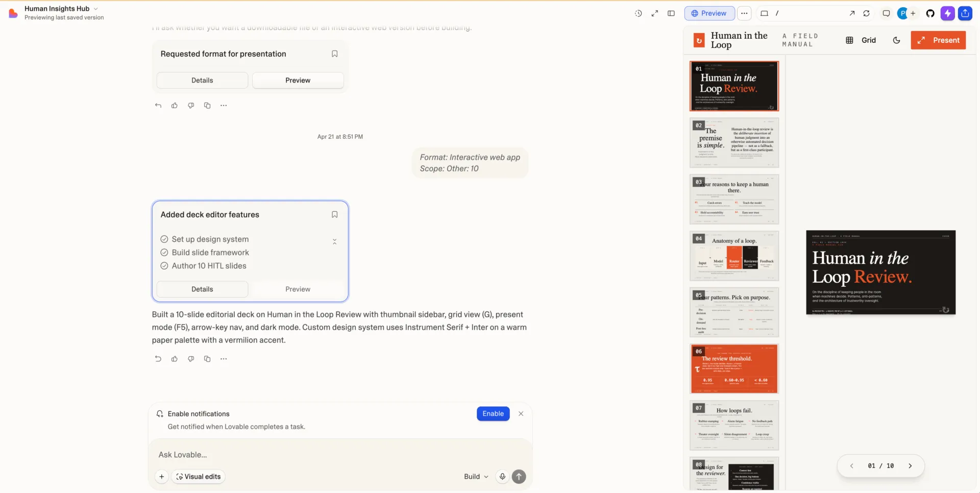980x493 pixels.
Task: Bookmark the Requested format for presentation card
Action: (x=335, y=54)
